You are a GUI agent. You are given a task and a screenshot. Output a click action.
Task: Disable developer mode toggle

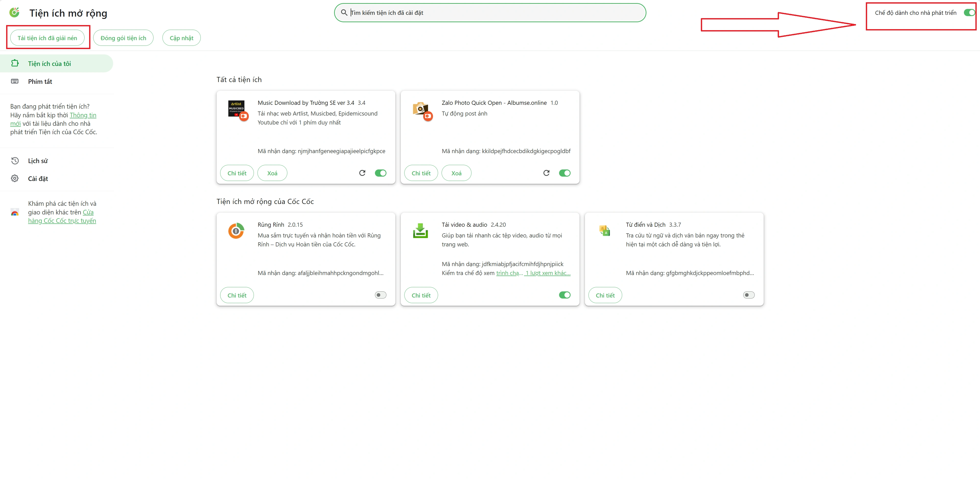point(969,13)
